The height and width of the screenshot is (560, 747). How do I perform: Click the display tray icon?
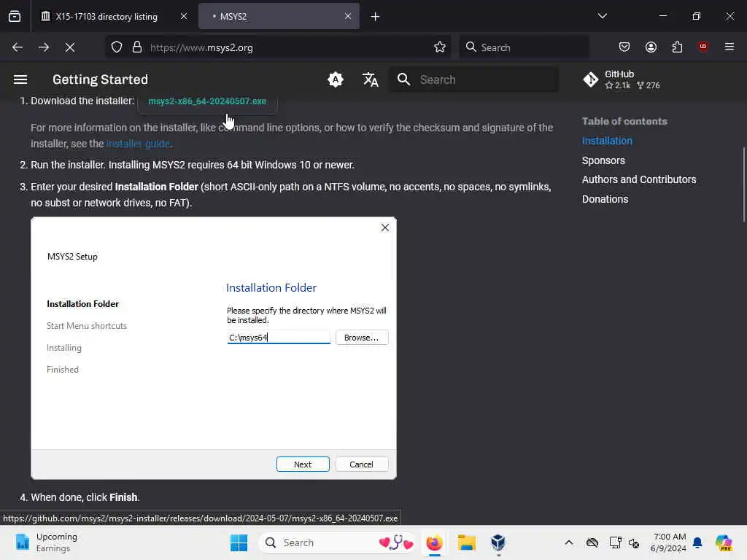pyautogui.click(x=616, y=542)
